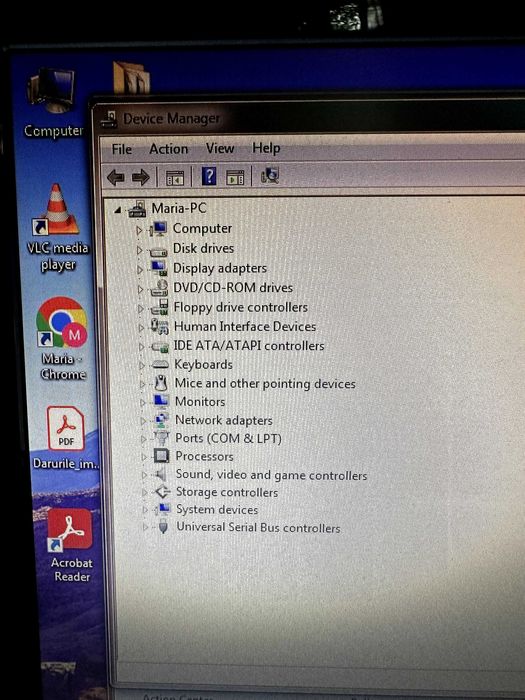Expand the IDE ATA/ATAPI controllers arrow
The width and height of the screenshot is (525, 700).
(142, 347)
